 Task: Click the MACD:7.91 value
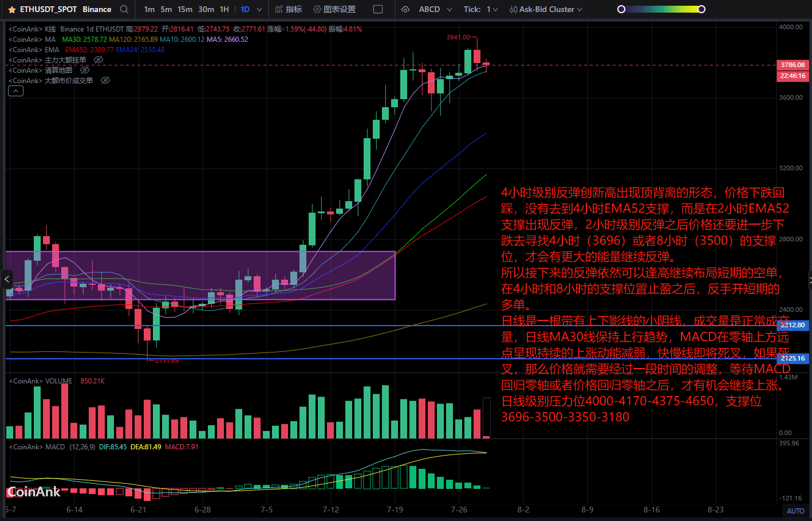[182, 447]
